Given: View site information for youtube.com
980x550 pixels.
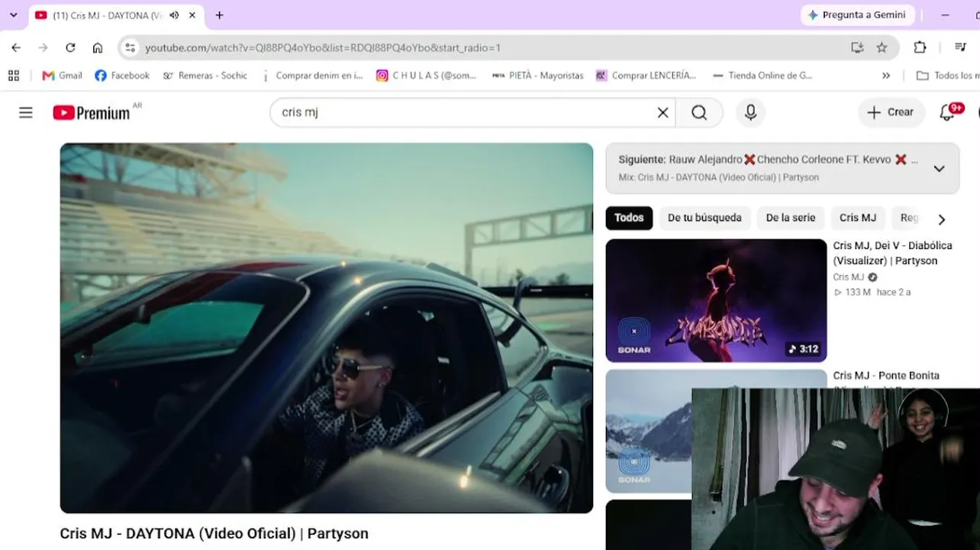Looking at the screenshot, I should (131, 47).
